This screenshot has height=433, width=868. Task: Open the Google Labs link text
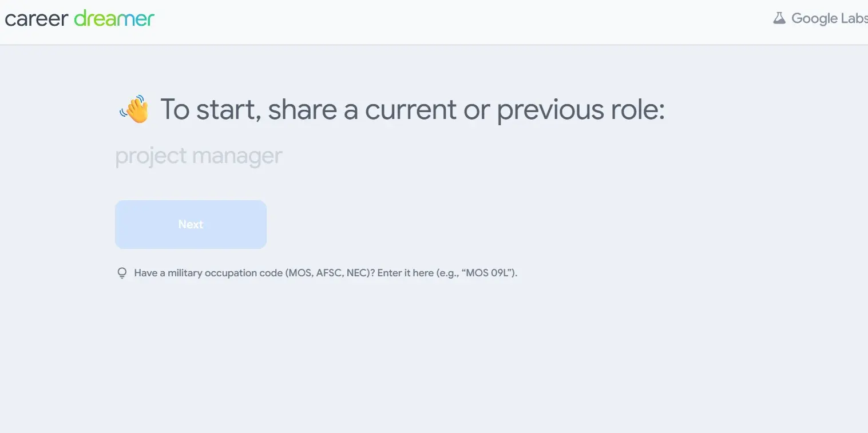pos(830,18)
